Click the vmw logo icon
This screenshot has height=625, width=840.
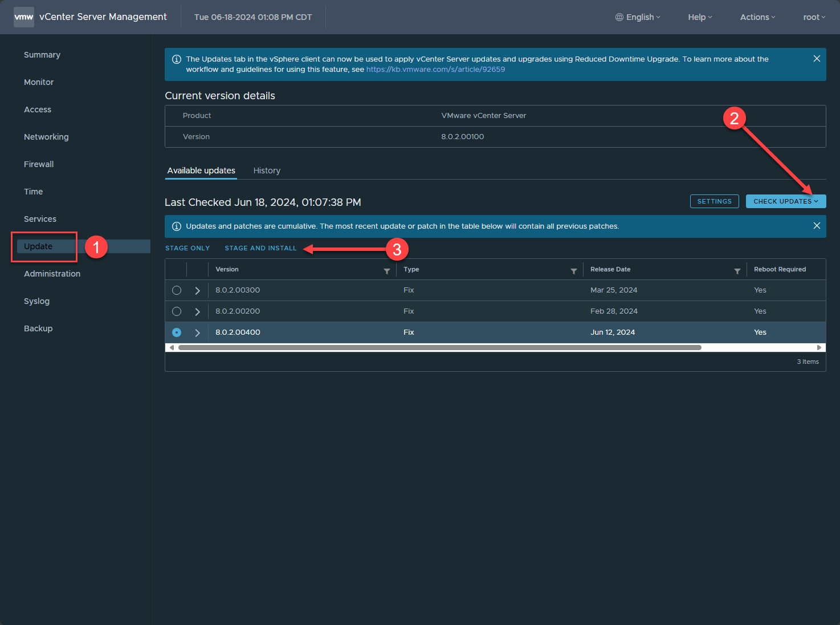pyautogui.click(x=23, y=17)
